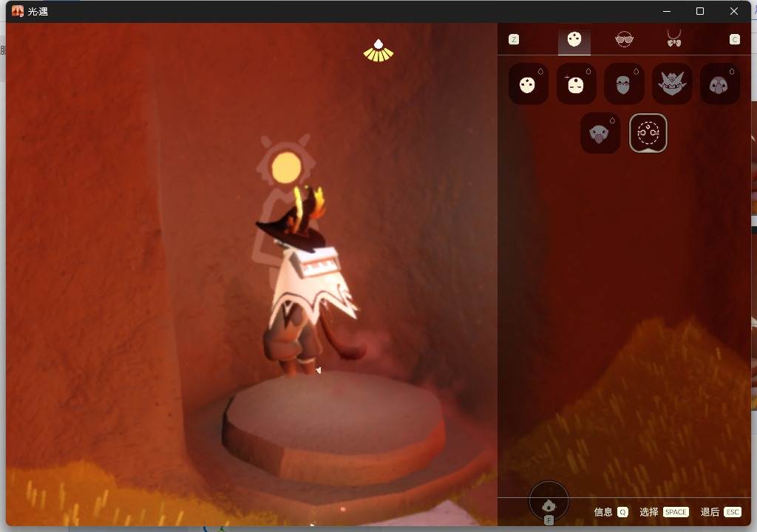Click the C next-category key hint
Screen dimensions: 757x532
point(734,40)
